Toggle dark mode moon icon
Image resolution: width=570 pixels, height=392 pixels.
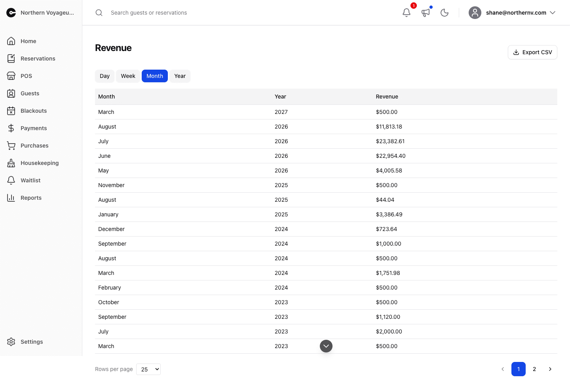click(445, 13)
